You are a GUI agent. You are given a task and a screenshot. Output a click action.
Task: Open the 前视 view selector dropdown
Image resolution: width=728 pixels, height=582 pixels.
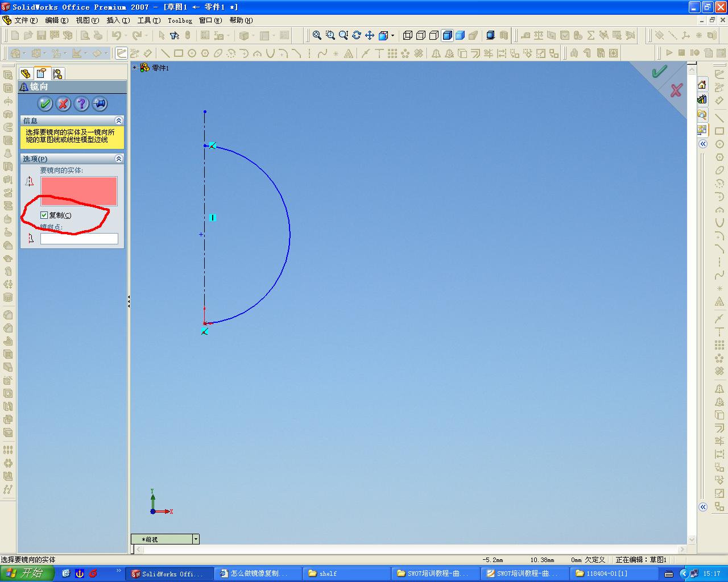(196, 539)
